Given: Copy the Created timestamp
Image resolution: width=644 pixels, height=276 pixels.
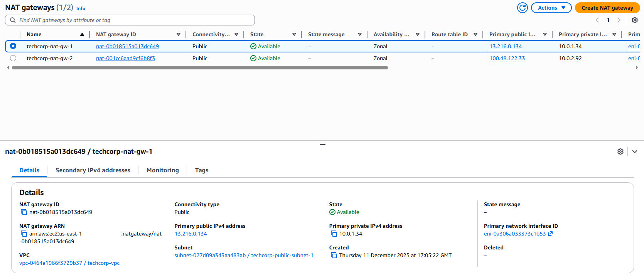Looking at the screenshot, I should point(334,256).
